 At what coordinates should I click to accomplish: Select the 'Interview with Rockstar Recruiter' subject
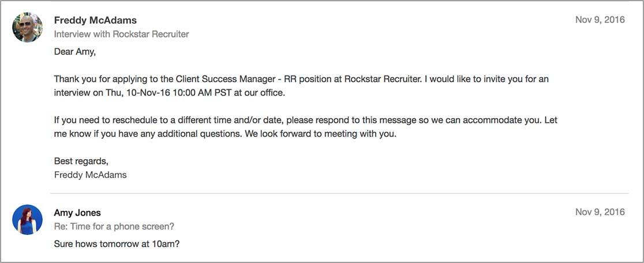(121, 34)
